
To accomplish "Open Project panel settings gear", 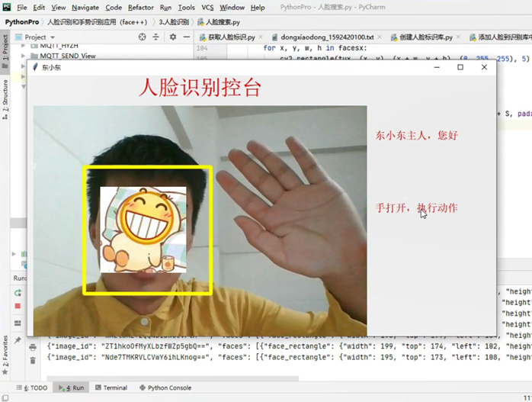I will (173, 37).
